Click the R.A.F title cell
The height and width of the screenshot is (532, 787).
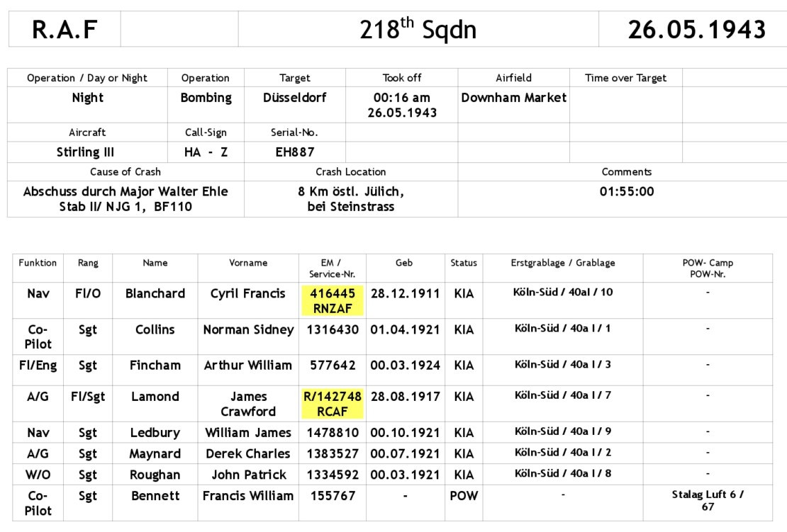65,30
